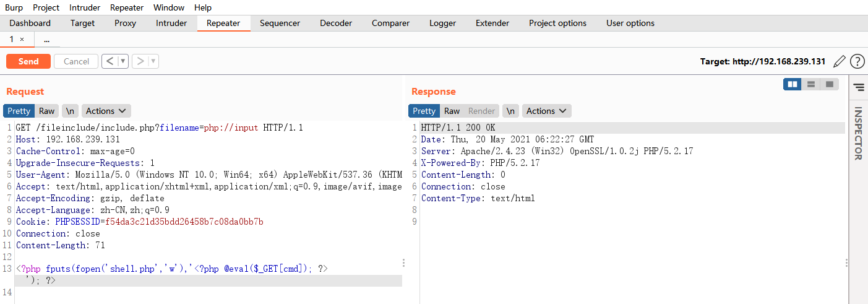The image size is (868, 304).
Task: Open the Intruder menu
Action: [x=85, y=7]
